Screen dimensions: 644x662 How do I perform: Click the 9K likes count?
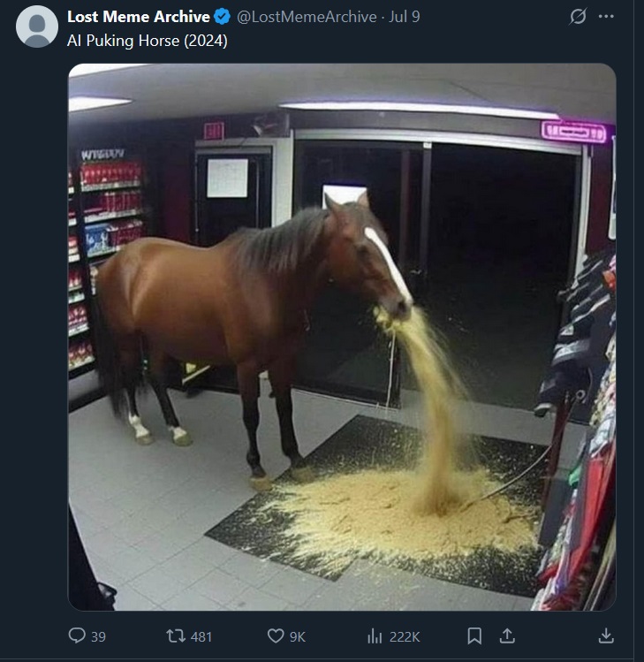(298, 636)
